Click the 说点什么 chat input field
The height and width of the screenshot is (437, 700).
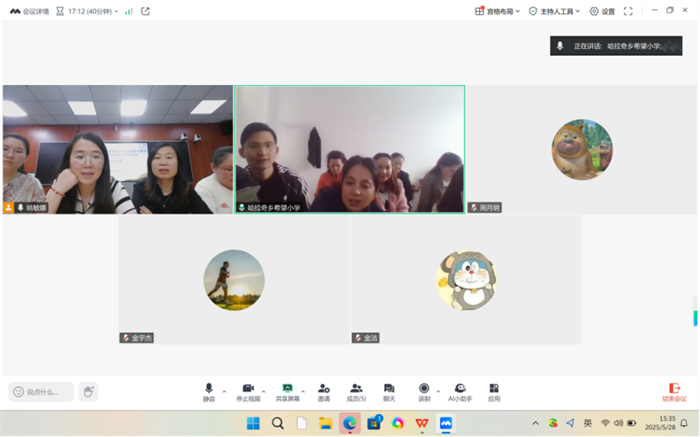[42, 392]
